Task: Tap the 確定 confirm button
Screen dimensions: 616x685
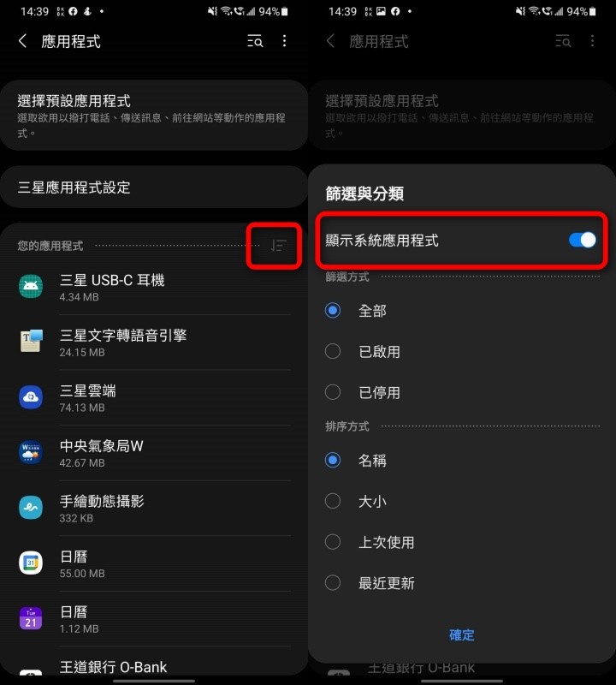Action: (462, 634)
